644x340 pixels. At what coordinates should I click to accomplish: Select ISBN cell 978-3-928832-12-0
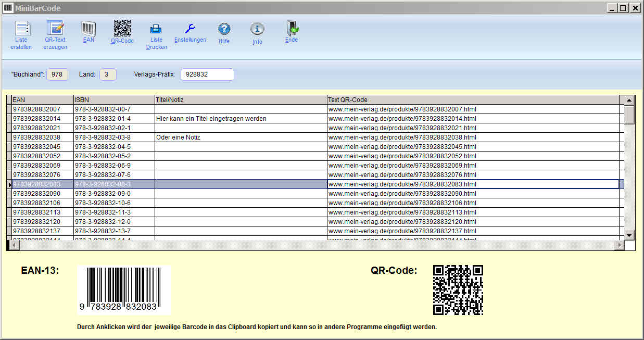pyautogui.click(x=114, y=222)
